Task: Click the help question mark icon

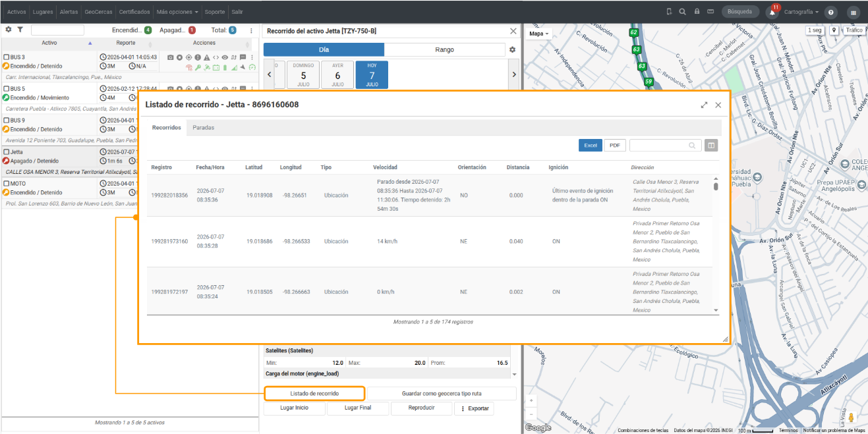Action: click(831, 12)
